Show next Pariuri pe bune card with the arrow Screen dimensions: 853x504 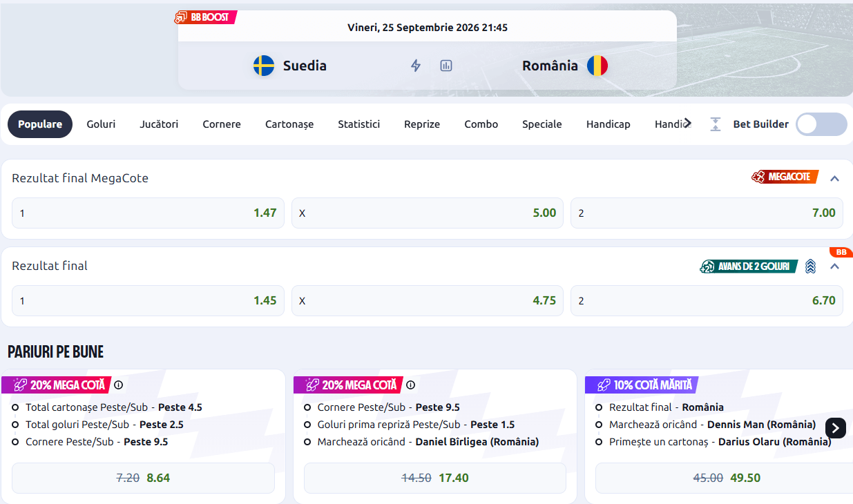[836, 428]
